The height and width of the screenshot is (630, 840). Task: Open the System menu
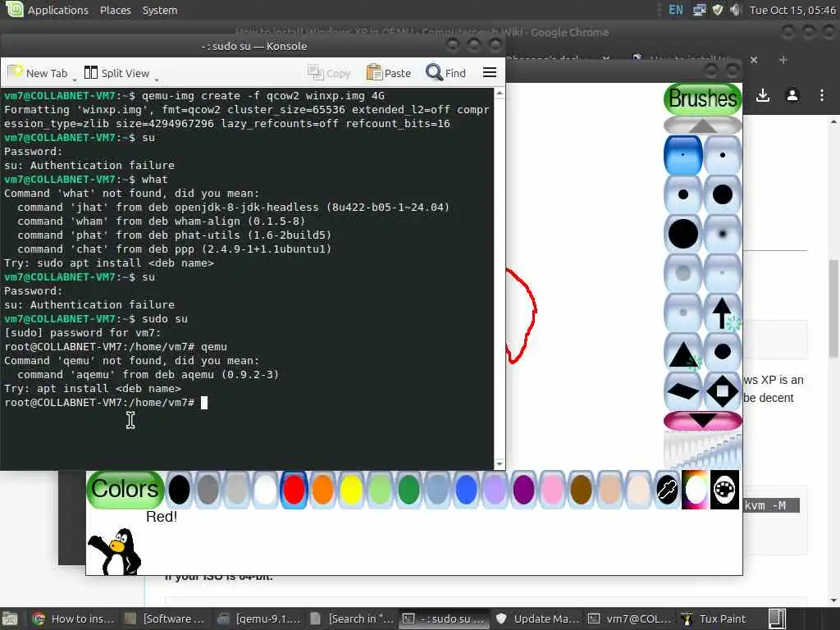click(160, 10)
